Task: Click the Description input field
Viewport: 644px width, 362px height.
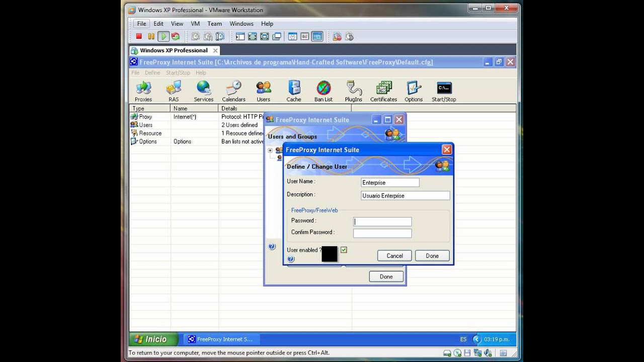Action: (405, 196)
